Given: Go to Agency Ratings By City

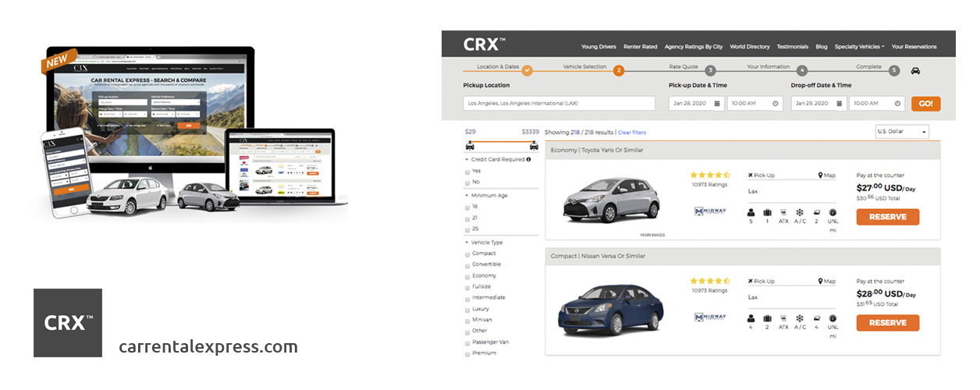Looking at the screenshot, I should point(694,47).
